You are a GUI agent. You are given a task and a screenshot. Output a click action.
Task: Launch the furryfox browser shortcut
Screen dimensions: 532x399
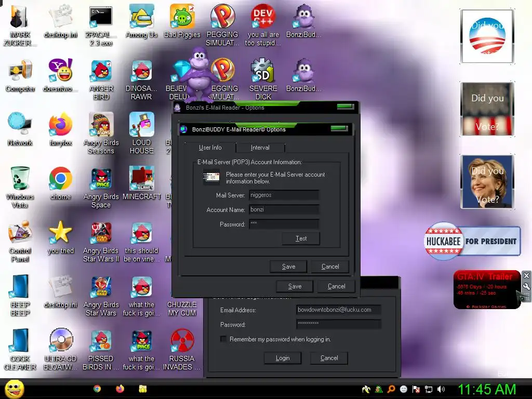[x=60, y=129]
